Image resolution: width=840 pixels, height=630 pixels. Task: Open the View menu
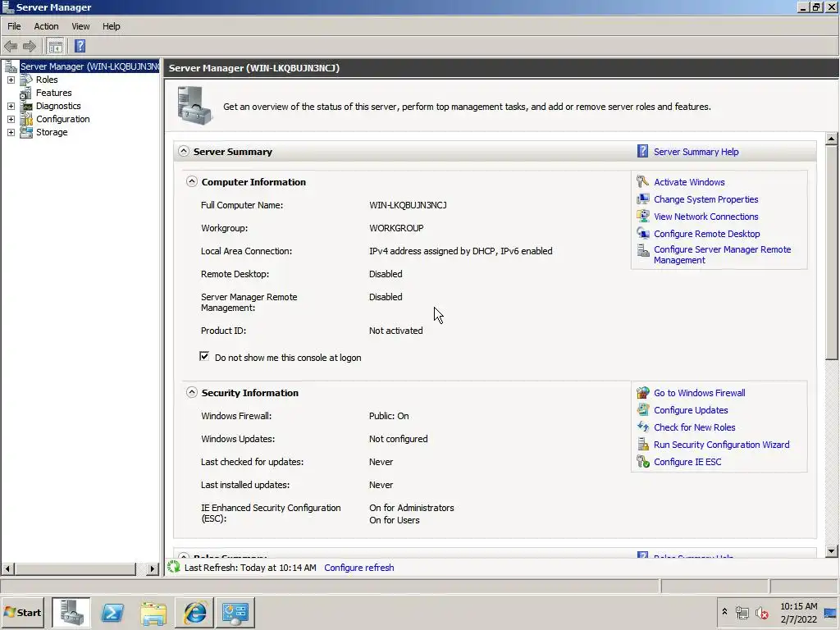(x=81, y=26)
